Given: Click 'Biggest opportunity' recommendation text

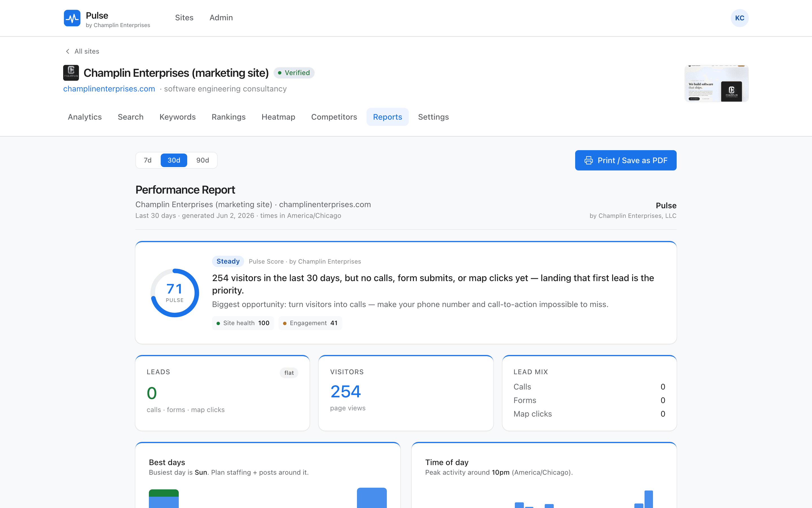Looking at the screenshot, I should tap(410, 305).
